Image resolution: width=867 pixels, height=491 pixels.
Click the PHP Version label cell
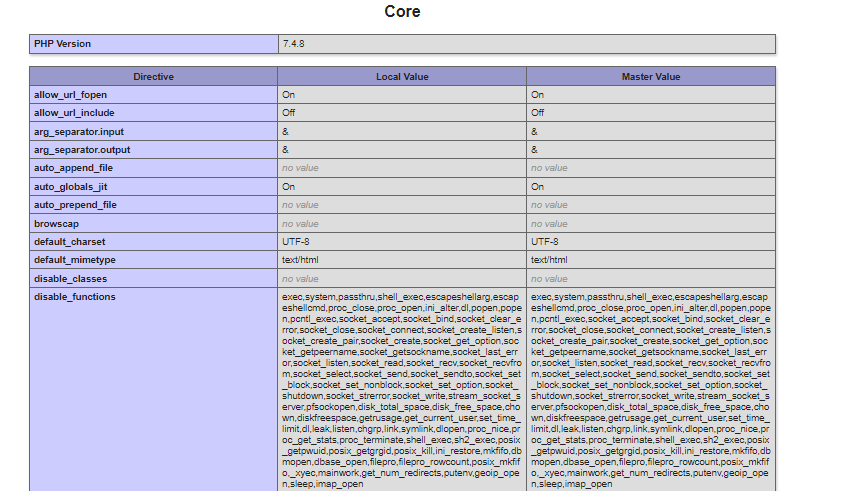click(62, 44)
